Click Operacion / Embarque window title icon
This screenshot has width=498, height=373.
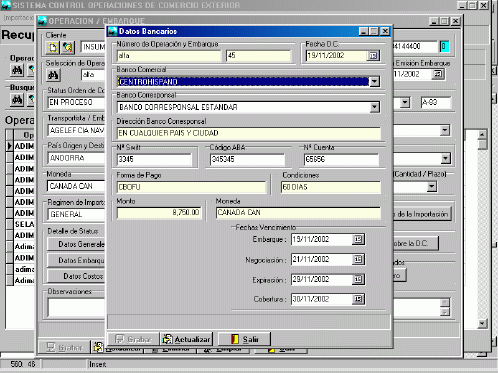(42, 21)
